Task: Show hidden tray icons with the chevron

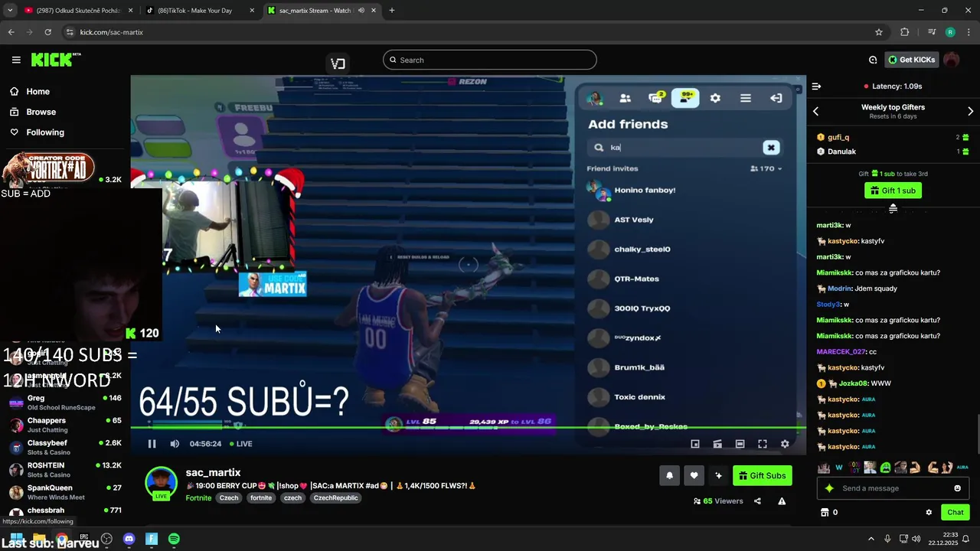Action: 871,539
